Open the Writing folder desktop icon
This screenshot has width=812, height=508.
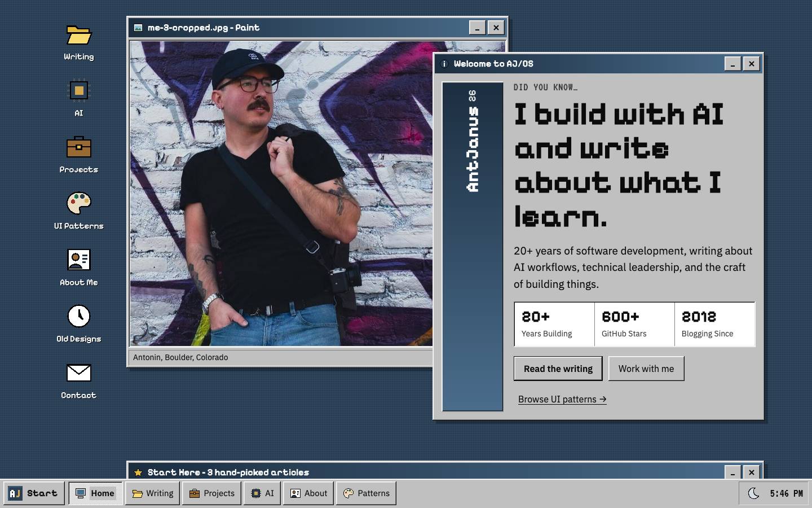[x=79, y=42]
